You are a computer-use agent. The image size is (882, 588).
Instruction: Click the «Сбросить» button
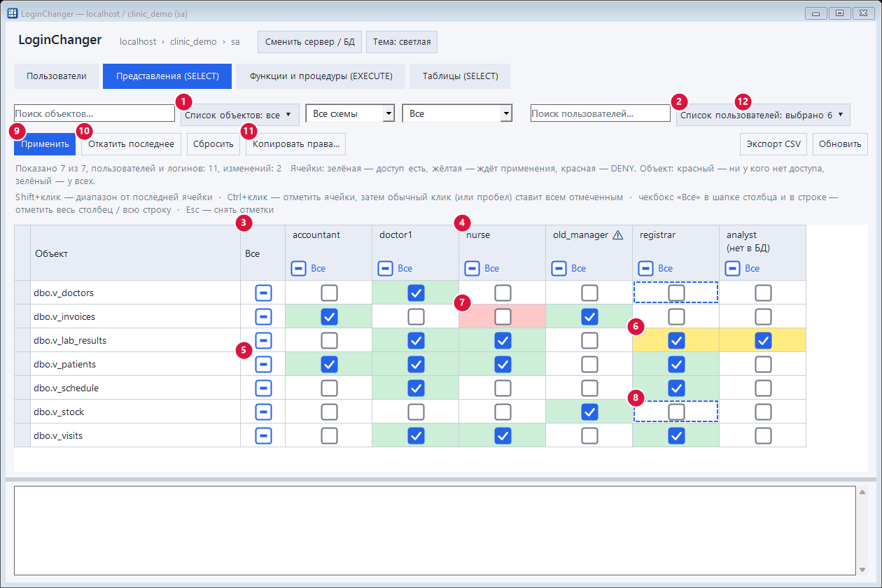point(213,144)
